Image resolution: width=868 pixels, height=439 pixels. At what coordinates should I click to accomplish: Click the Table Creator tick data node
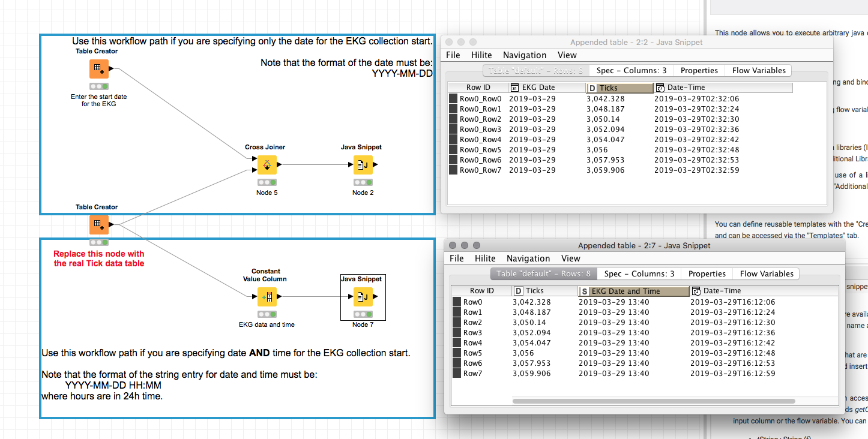click(99, 225)
